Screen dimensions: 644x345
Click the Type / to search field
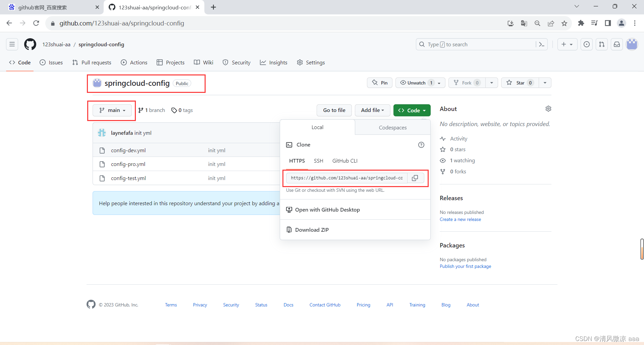[x=476, y=44]
